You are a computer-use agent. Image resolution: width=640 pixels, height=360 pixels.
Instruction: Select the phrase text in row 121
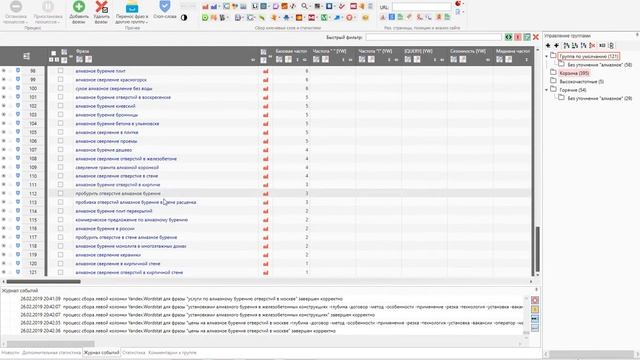click(x=129, y=272)
